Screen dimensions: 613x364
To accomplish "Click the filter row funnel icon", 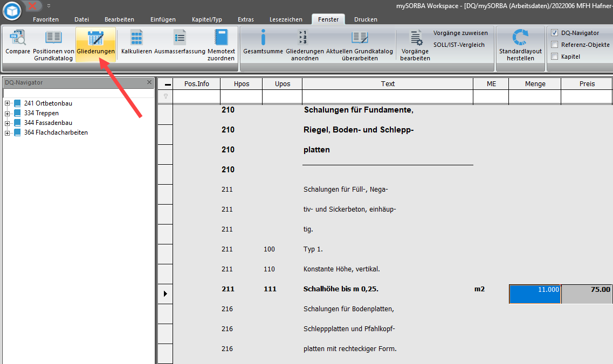I will coord(166,96).
